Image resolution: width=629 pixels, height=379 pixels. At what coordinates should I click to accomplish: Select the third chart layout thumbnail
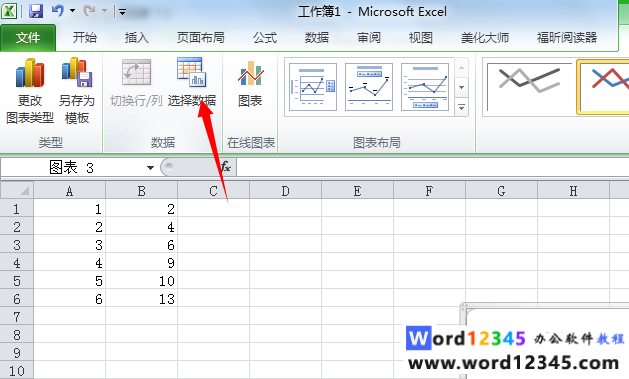point(425,87)
